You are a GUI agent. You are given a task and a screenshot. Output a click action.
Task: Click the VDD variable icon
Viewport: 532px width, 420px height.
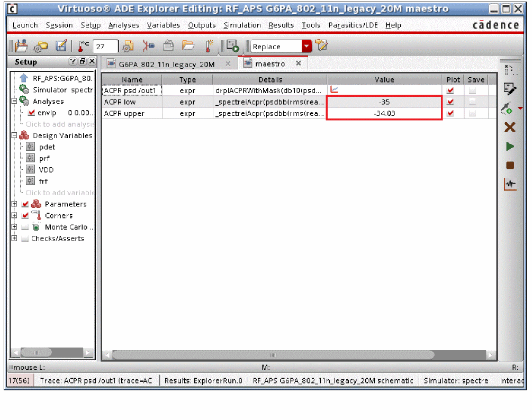[x=31, y=169]
